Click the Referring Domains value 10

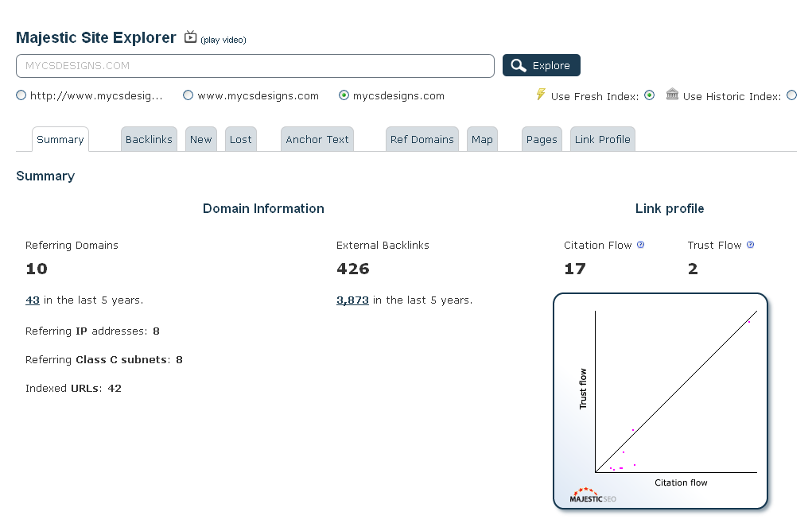37,269
